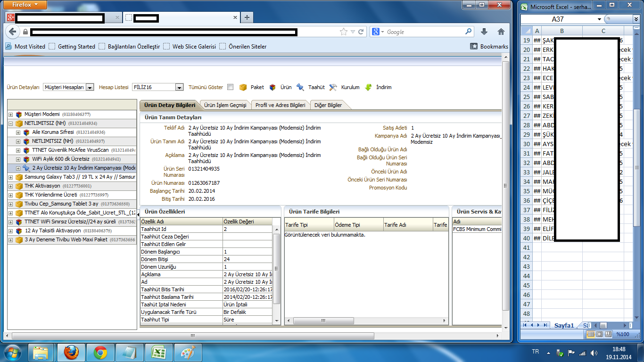Open Windows Explorer from taskbar
The height and width of the screenshot is (362, 644).
coord(41,353)
